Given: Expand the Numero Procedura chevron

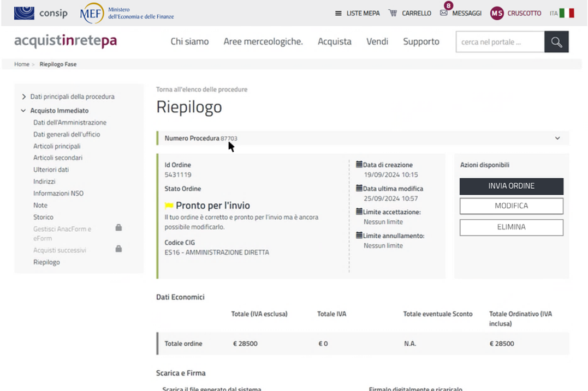Looking at the screenshot, I should 557,139.
